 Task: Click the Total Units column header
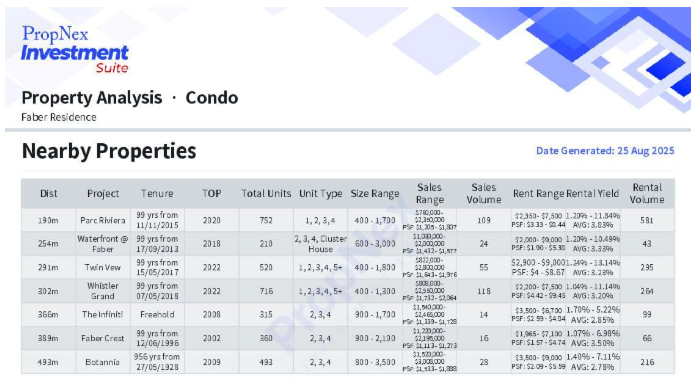coord(266,194)
